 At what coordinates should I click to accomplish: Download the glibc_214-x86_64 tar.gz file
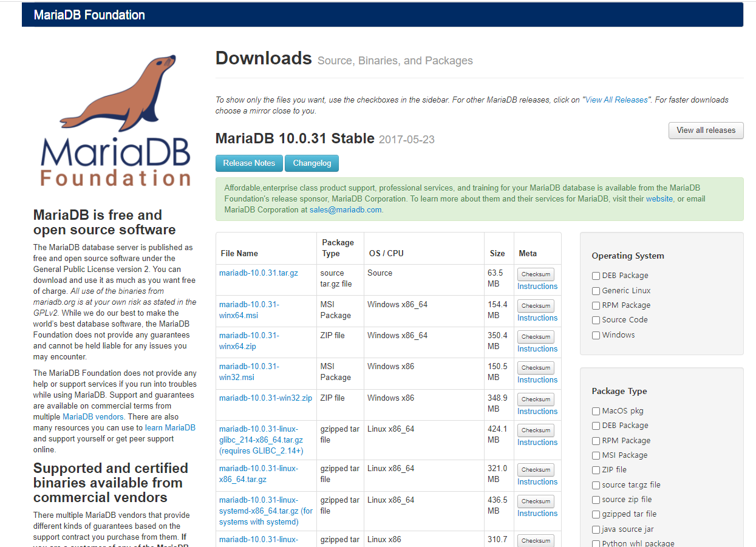(x=261, y=440)
